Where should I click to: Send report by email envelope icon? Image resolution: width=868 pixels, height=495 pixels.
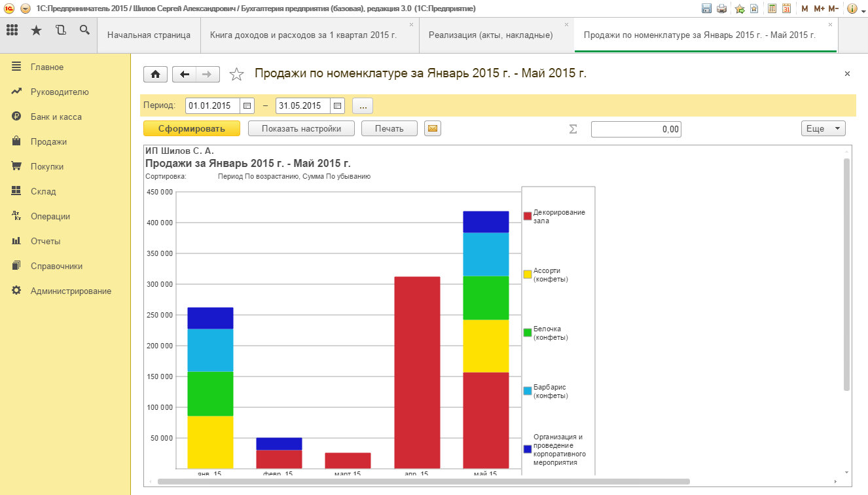coord(432,129)
